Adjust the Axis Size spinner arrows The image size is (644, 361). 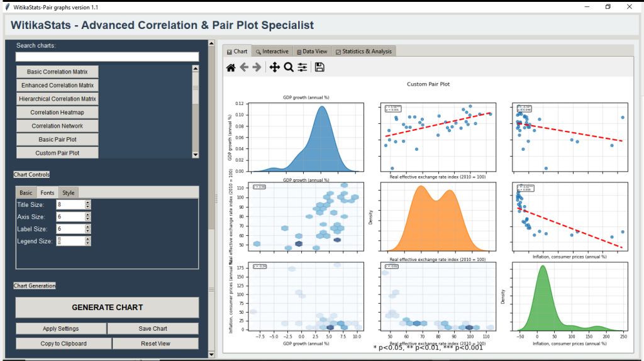(x=87, y=217)
